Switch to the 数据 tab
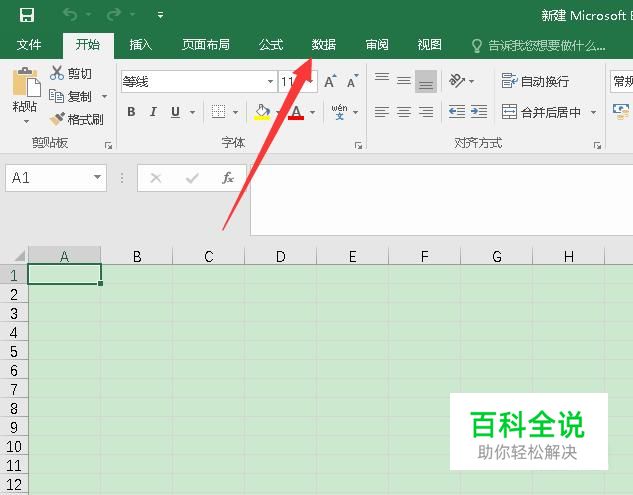Viewport: 633px width, 495px height. pos(323,44)
